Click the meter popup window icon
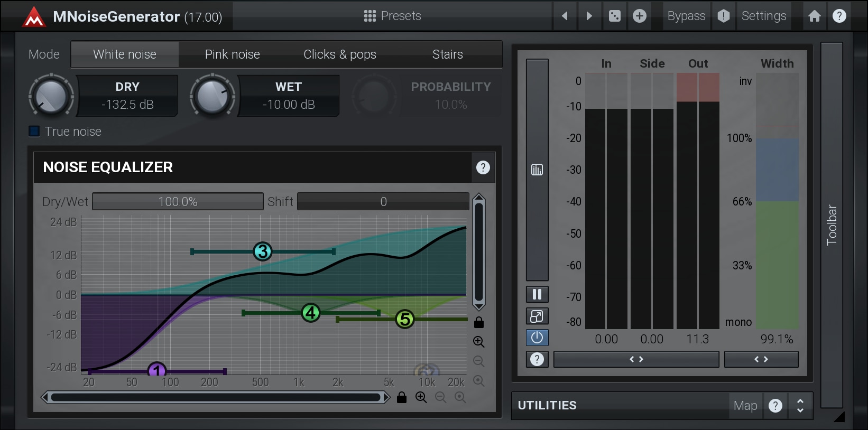868x430 pixels. point(537,316)
